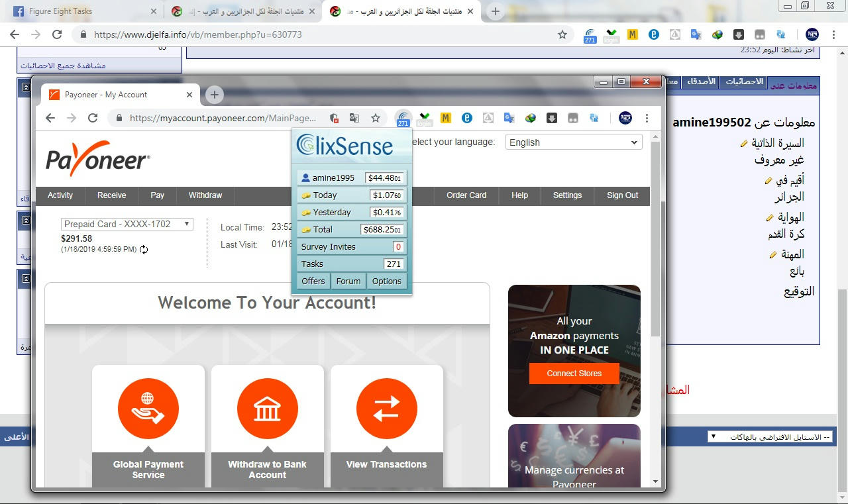Click Google Translate extension in Payoneer window toolbar
Viewport: 848px width, 504px height.
(509, 118)
